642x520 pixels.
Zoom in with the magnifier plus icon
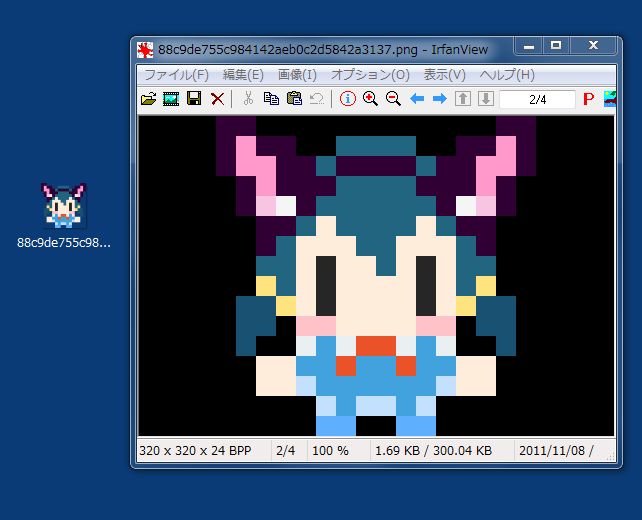pos(370,99)
